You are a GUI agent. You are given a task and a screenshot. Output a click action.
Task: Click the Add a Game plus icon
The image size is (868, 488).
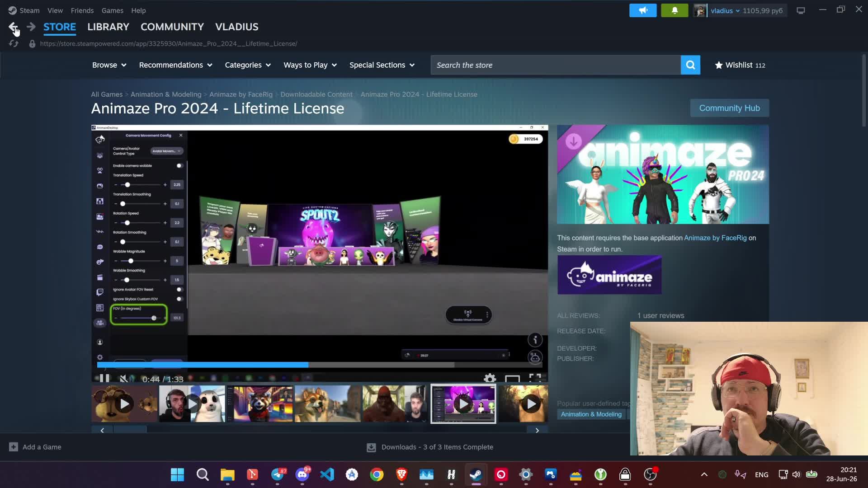tap(14, 447)
